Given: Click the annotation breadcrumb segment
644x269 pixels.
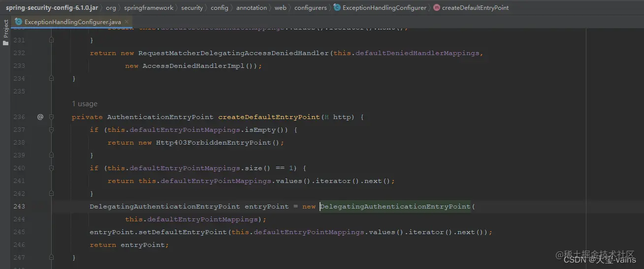Looking at the screenshot, I should (252, 8).
